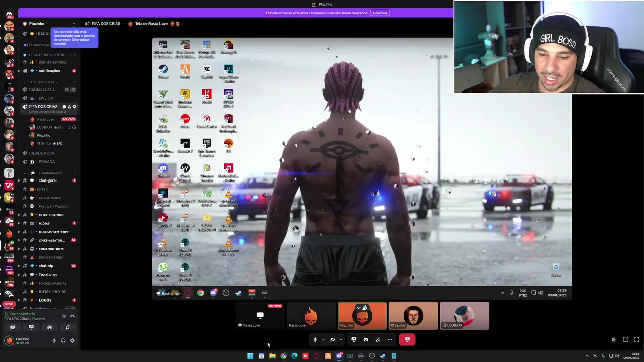
Task: Open more options ellipsis in call bar
Action: [x=390, y=339]
